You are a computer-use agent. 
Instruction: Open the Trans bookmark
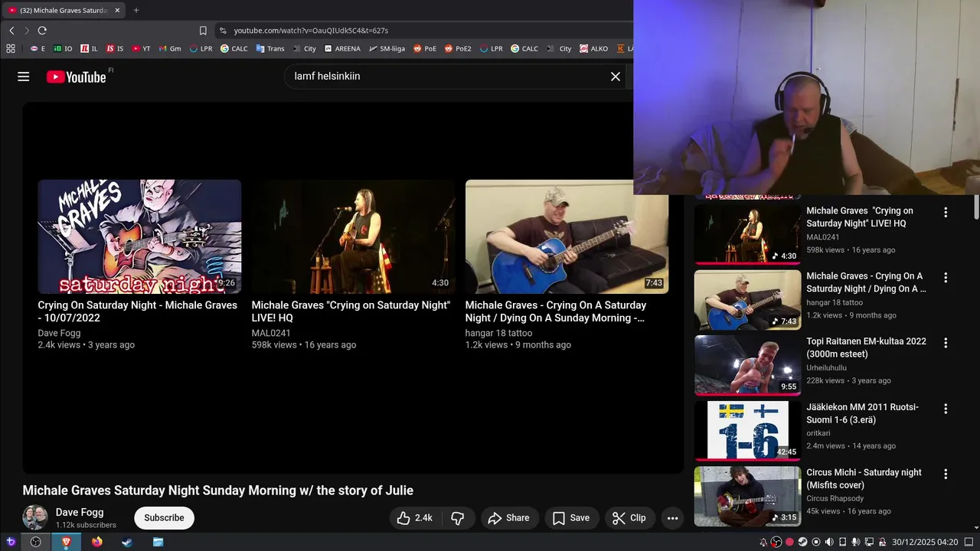point(270,48)
